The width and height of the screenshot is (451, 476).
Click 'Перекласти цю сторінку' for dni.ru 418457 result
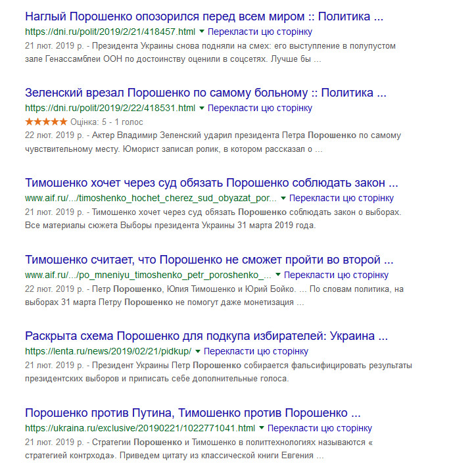(x=260, y=32)
